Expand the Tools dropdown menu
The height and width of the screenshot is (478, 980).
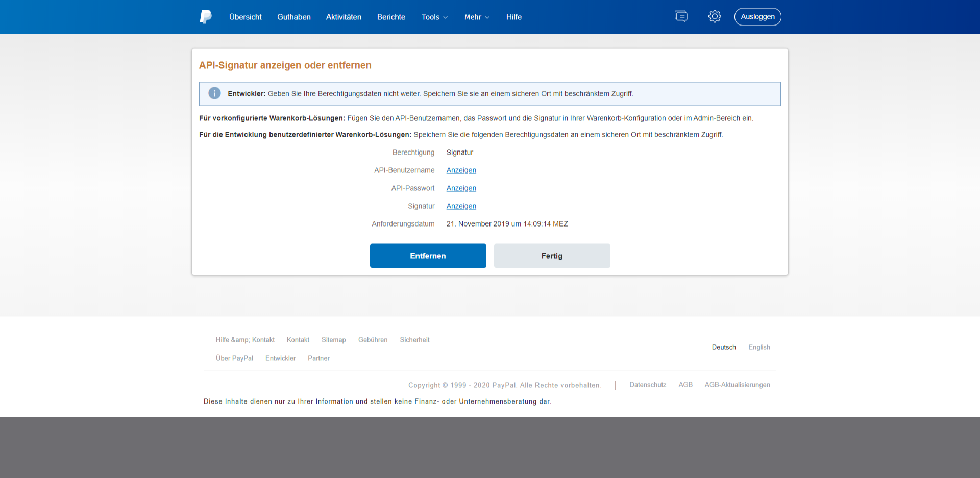(434, 17)
